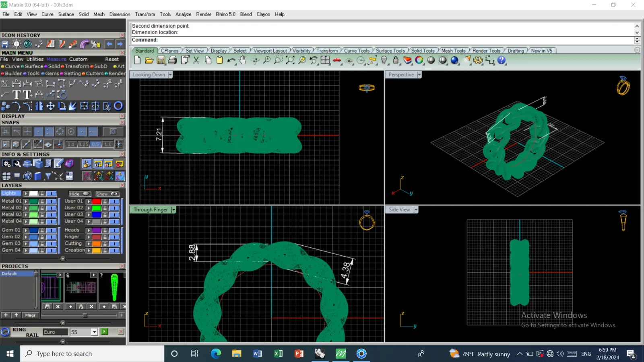This screenshot has width=644, height=362.
Task: Toggle User 01 layer on/off switch
Action: [x=114, y=201]
